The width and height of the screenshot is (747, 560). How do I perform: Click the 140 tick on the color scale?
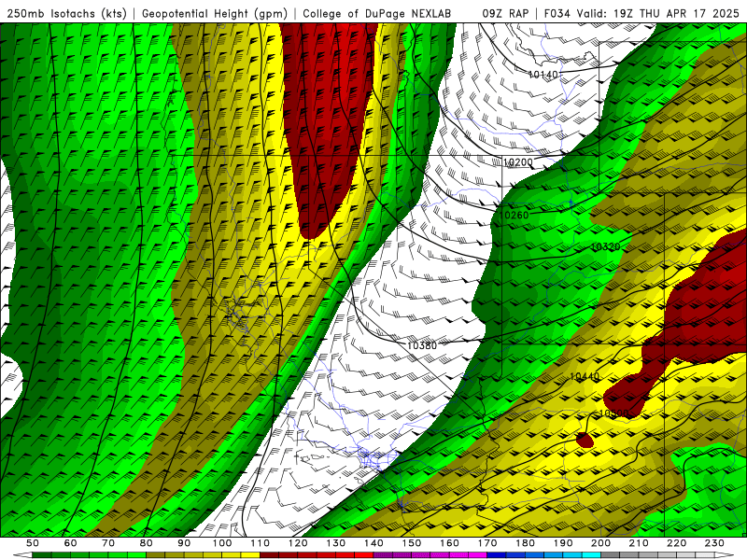coord(373,543)
